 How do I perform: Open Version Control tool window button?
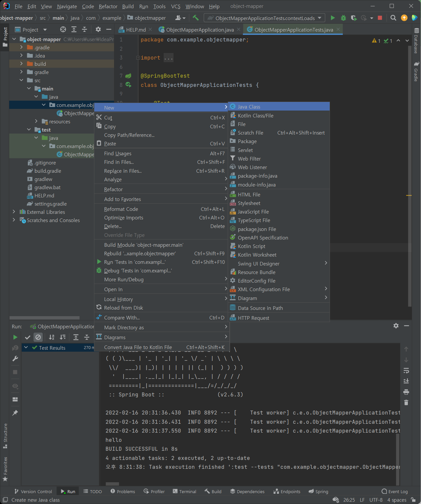[33, 491]
